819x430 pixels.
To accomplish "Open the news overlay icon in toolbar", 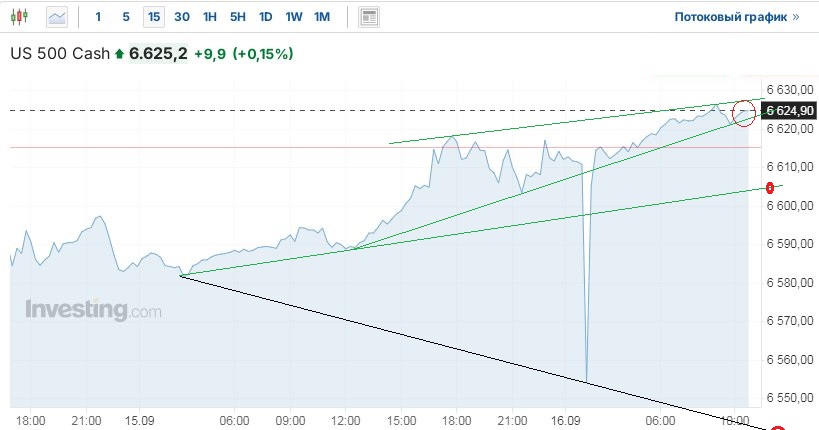I will 369,17.
